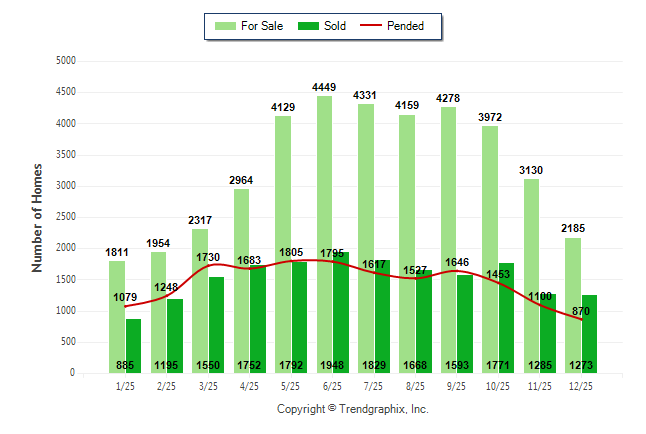The height and width of the screenshot is (434, 646).
Task: Click the 3/25 x-axis label
Action: (208, 385)
